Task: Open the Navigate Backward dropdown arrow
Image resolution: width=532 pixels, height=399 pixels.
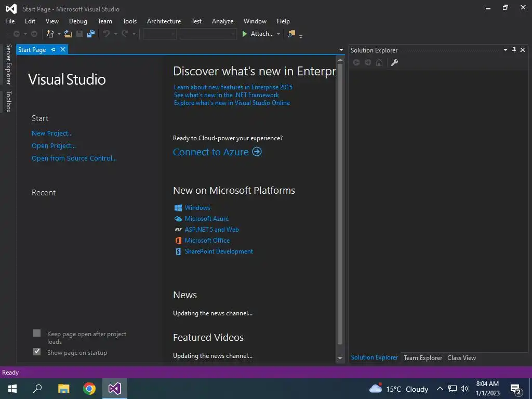Action: click(25, 34)
